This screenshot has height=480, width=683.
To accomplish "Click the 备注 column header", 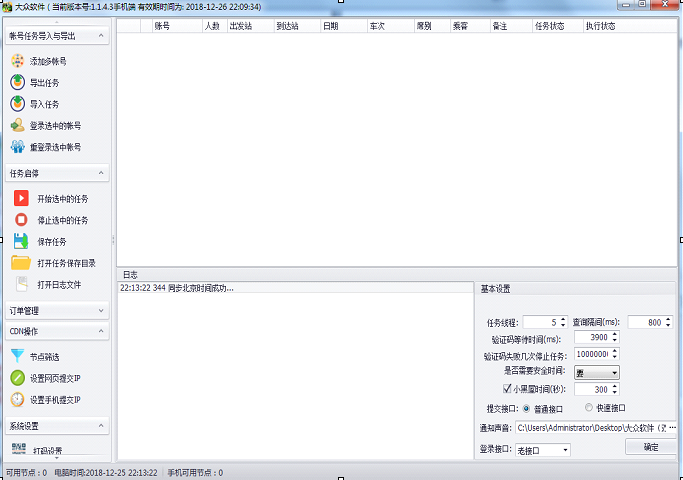I will [511, 26].
